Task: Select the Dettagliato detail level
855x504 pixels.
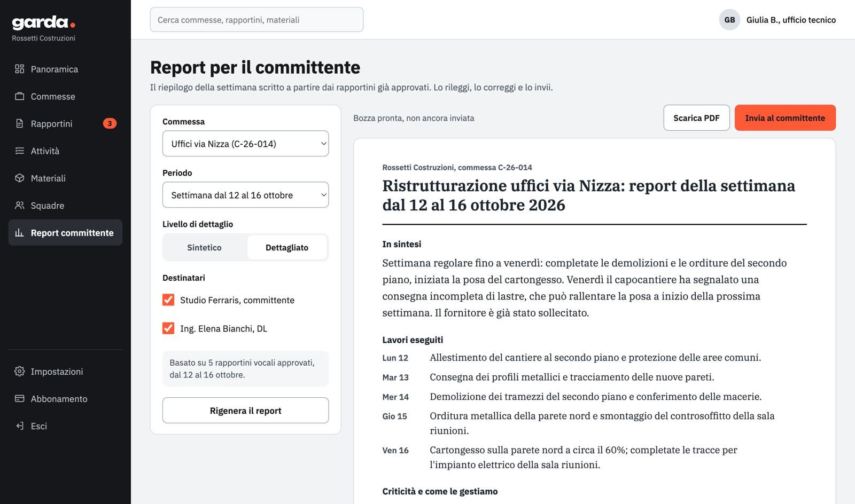Action: (287, 247)
